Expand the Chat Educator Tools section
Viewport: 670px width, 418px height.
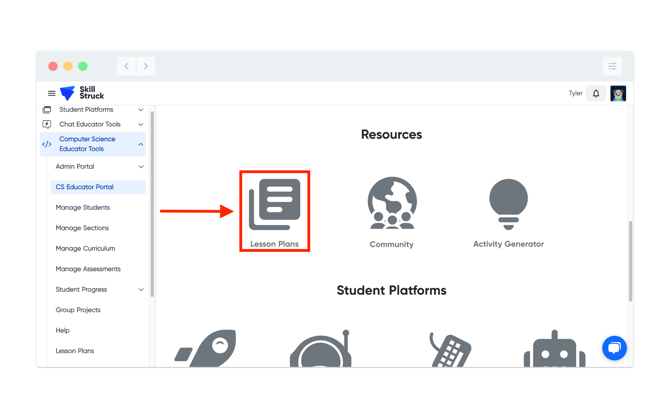click(93, 124)
